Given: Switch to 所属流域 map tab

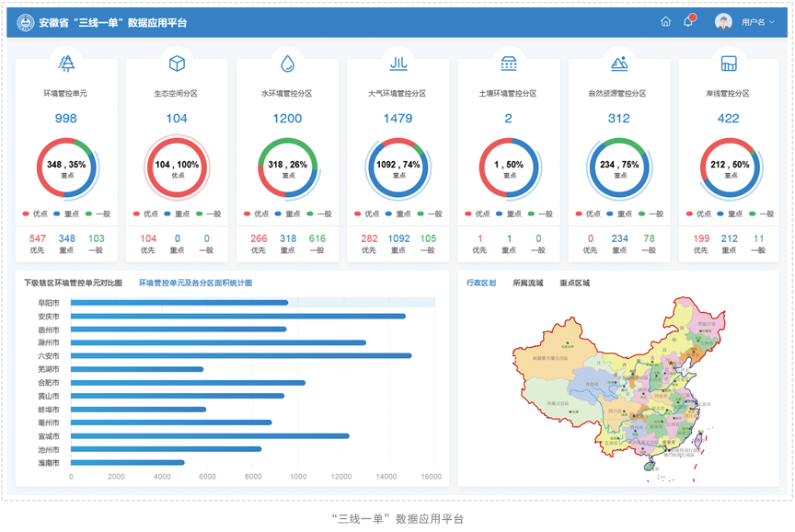Looking at the screenshot, I should [x=527, y=283].
